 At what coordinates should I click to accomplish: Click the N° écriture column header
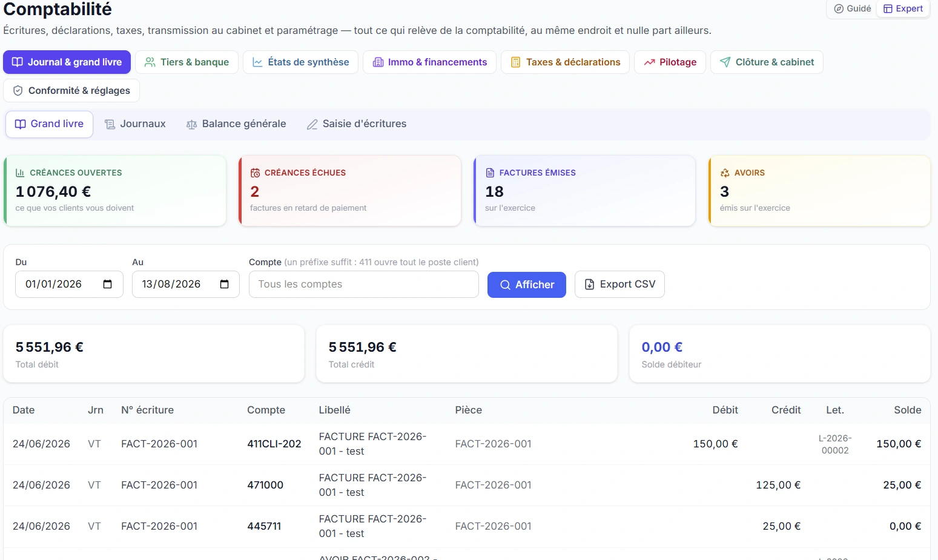click(x=147, y=410)
